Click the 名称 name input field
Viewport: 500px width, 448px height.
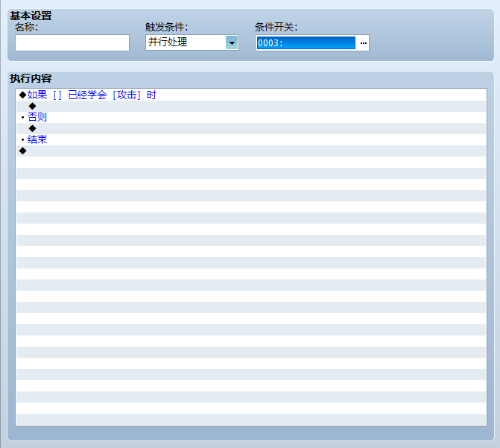point(72,42)
